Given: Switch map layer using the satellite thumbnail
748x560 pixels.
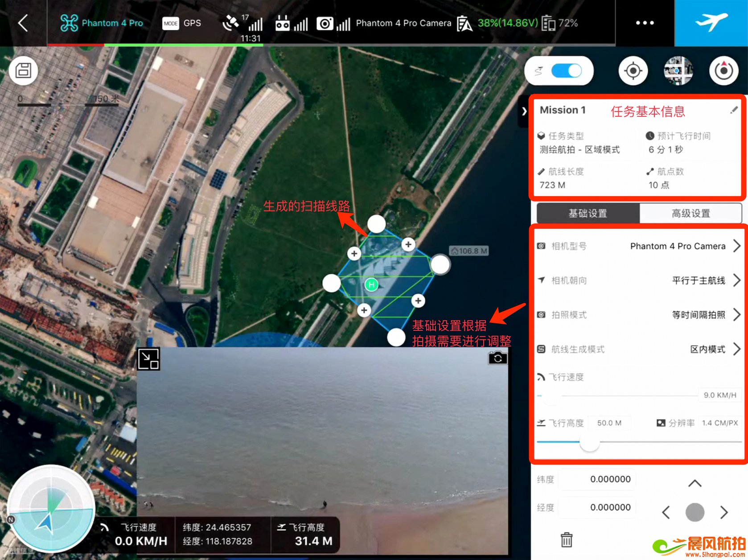Looking at the screenshot, I should pos(678,70).
